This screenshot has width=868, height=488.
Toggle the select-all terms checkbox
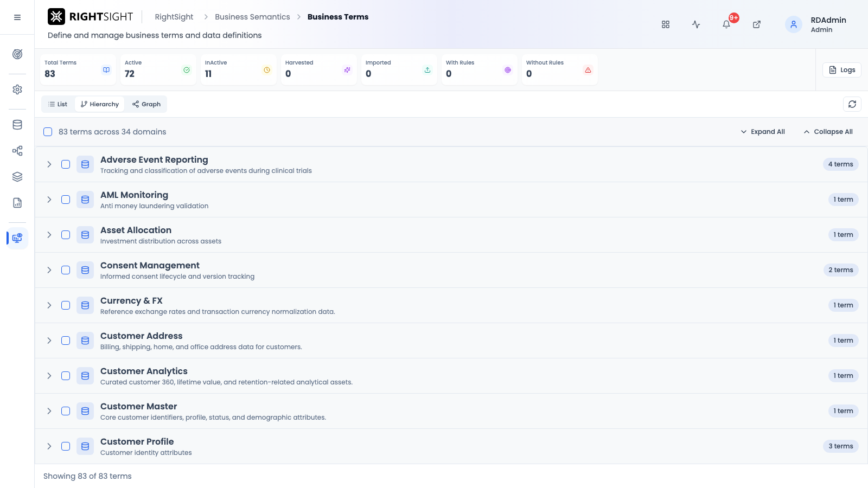pos(48,132)
